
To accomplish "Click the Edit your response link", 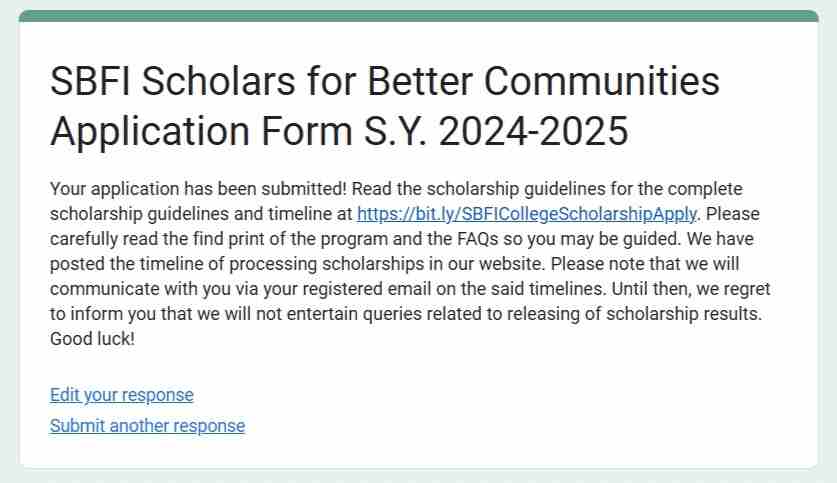I will point(121,395).
